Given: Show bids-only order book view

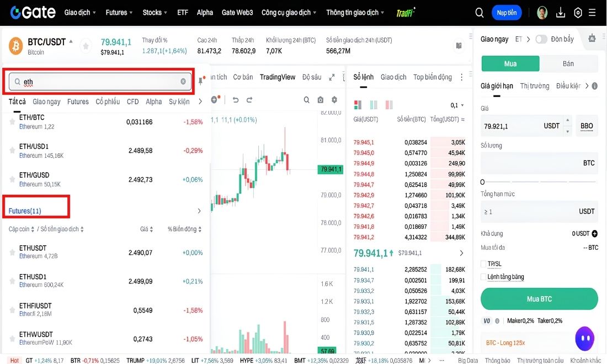Looking at the screenshot, I should pyautogui.click(x=374, y=105).
